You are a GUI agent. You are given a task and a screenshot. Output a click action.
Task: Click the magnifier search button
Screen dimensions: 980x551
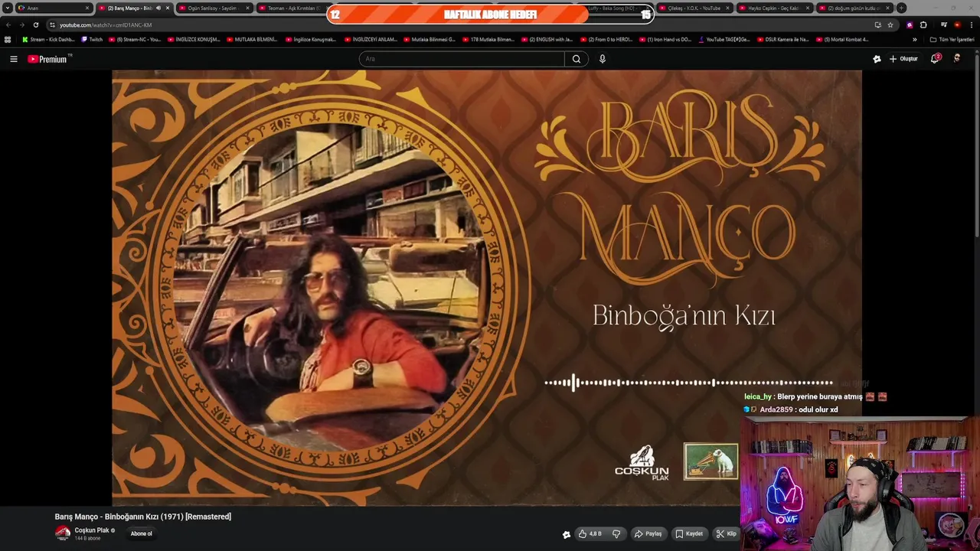point(577,59)
